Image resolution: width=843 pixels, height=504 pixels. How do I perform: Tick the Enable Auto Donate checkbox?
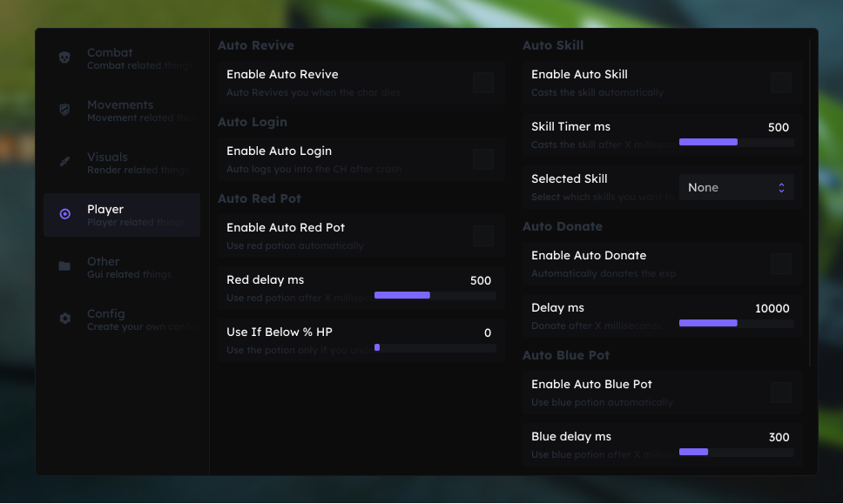[780, 264]
